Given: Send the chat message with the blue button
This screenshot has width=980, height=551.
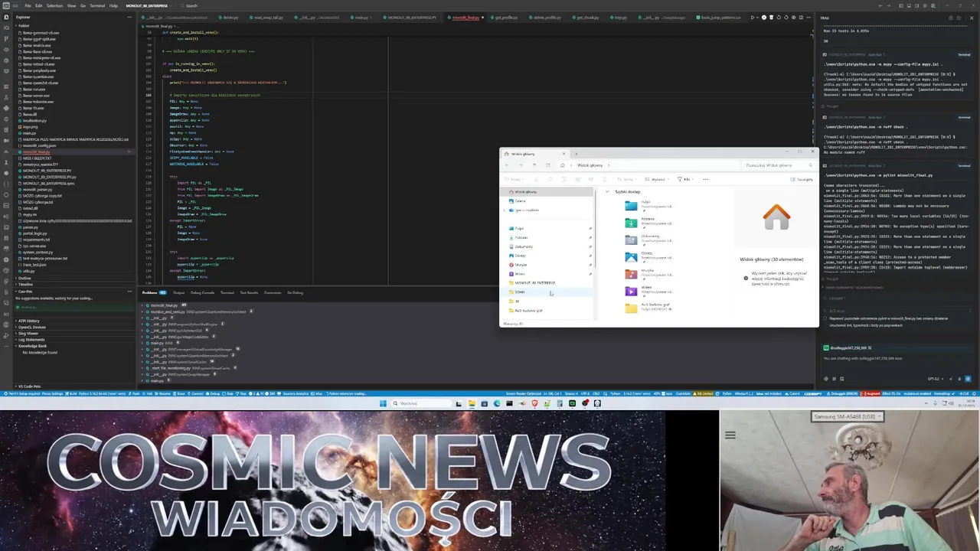Looking at the screenshot, I should pyautogui.click(x=968, y=379).
